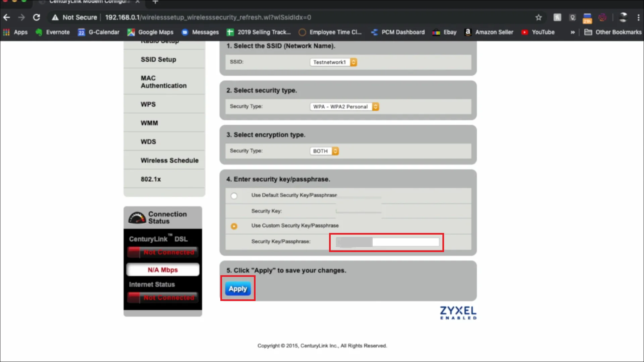Show more bookmarks with the overflow chevron
The image size is (644, 362).
point(573,32)
